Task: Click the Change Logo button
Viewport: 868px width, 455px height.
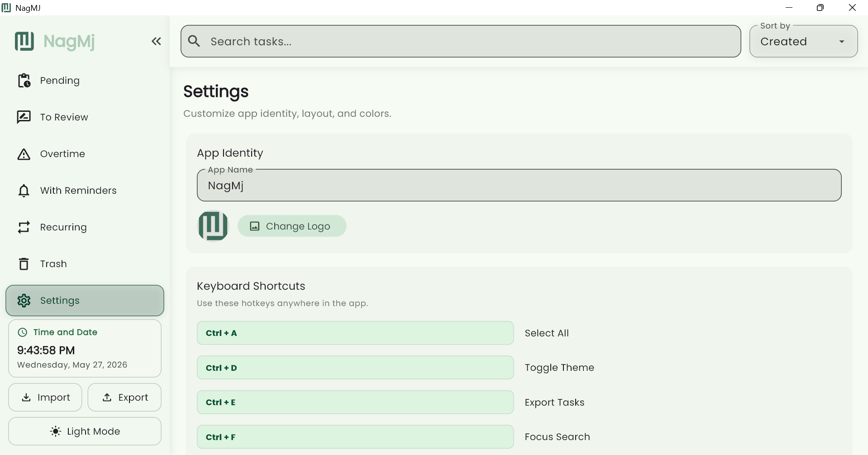Action: (x=292, y=226)
